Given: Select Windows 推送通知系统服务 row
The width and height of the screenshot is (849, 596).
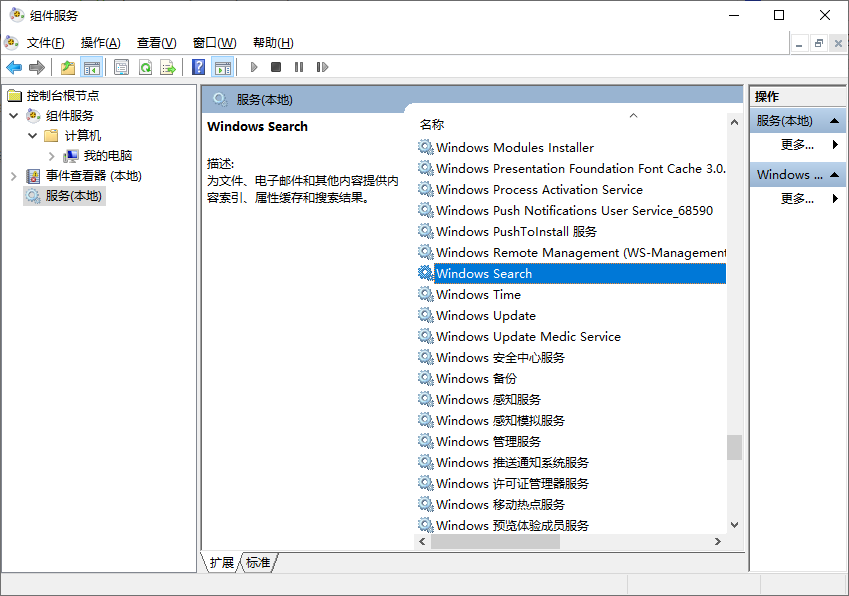Looking at the screenshot, I should point(571,462).
